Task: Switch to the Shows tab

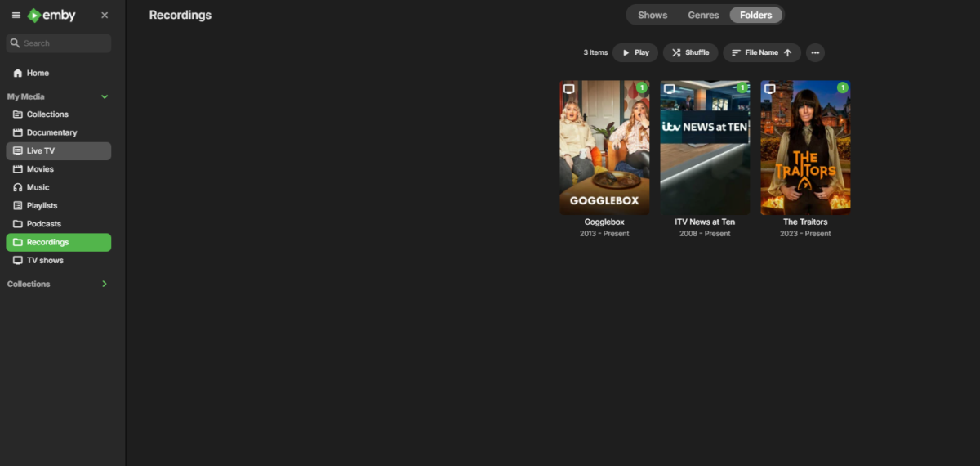Action: click(653, 15)
